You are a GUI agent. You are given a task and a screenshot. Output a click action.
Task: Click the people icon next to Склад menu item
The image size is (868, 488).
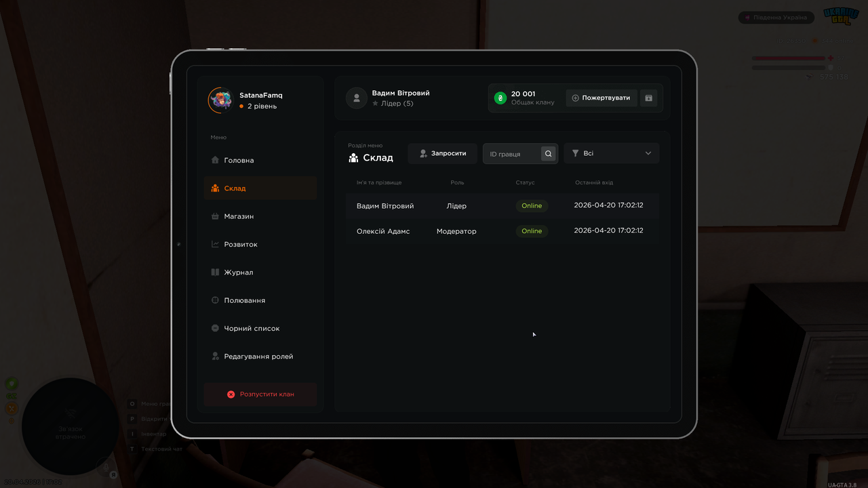(215, 188)
